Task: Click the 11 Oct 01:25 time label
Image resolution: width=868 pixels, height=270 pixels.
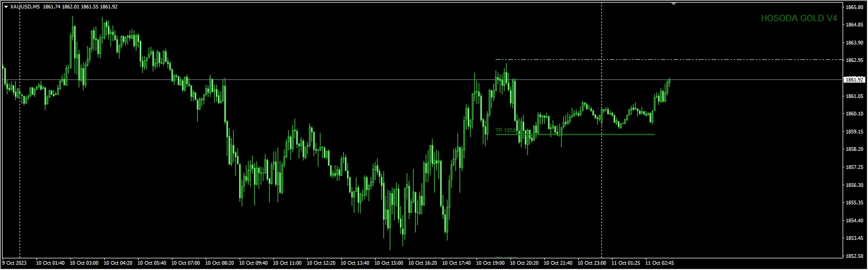Action: point(626,263)
